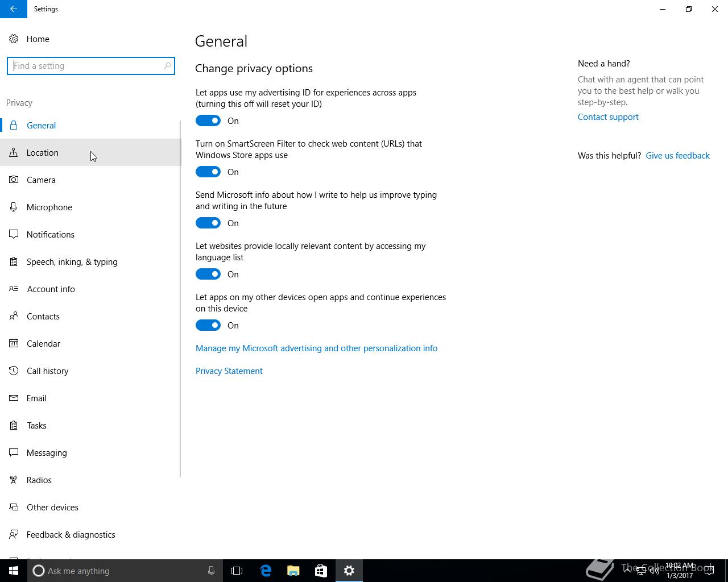This screenshot has width=728, height=582.
Task: Open Location settings icon
Action: 14,152
